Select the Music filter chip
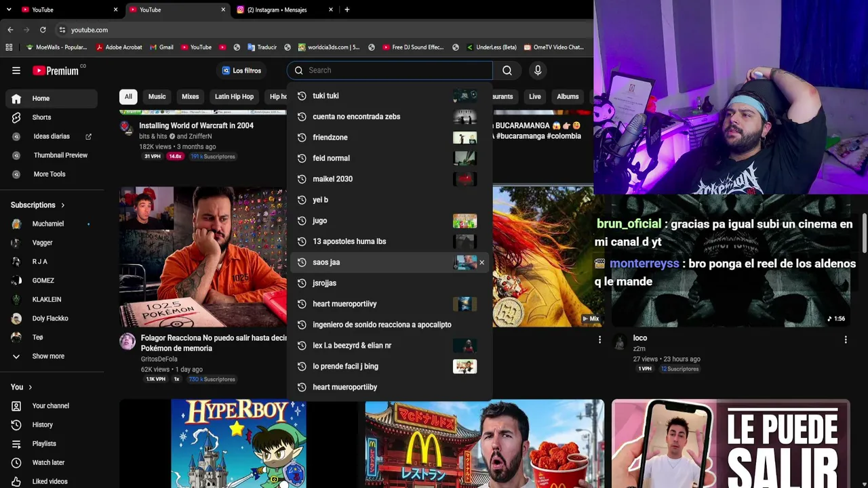The height and width of the screenshot is (488, 868). (157, 96)
